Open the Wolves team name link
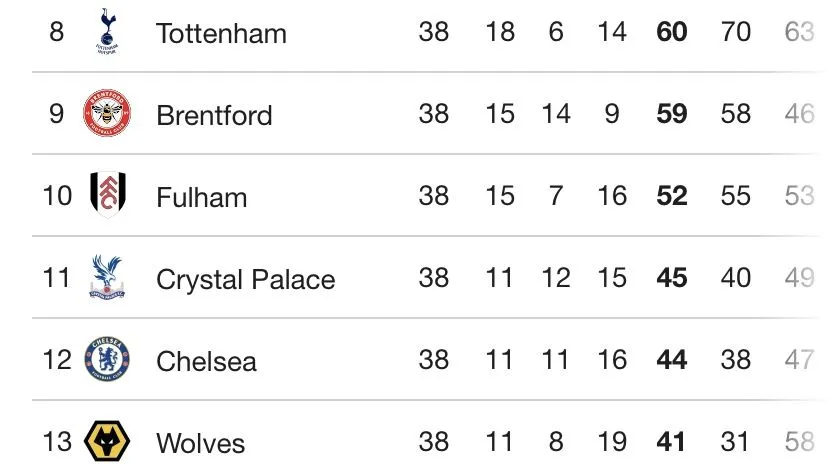828x464 pixels. 200,442
